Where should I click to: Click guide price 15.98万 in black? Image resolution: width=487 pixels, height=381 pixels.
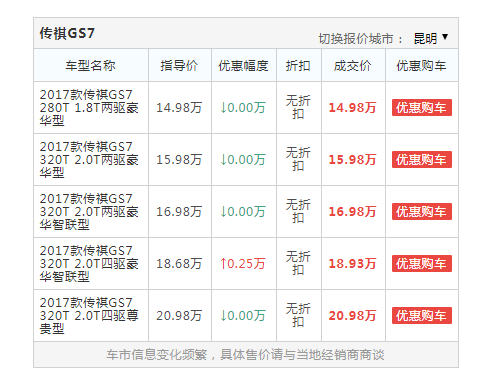coord(179,159)
